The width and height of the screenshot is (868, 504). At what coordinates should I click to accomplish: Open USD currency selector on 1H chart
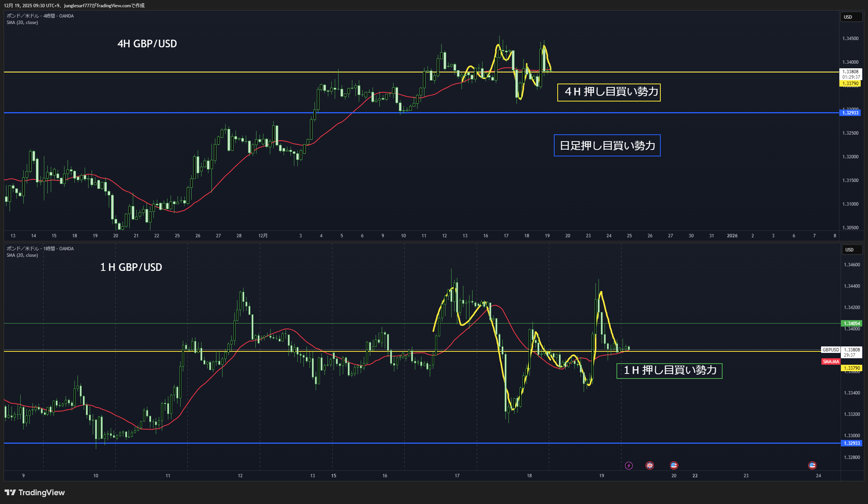point(852,250)
